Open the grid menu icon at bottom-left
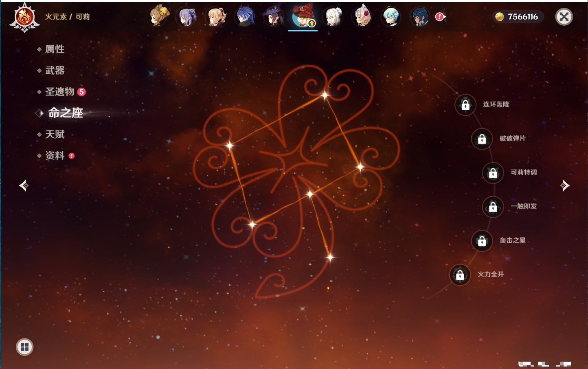 pyautogui.click(x=24, y=347)
